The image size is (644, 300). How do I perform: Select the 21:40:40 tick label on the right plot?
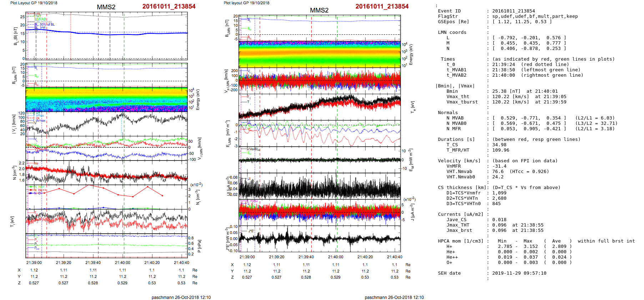pos(394,257)
